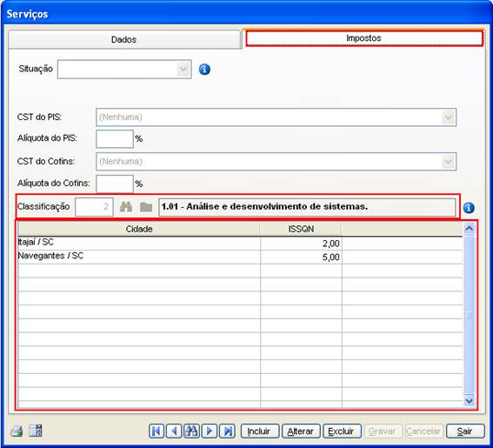Click the ISSQN column header

coord(301,229)
